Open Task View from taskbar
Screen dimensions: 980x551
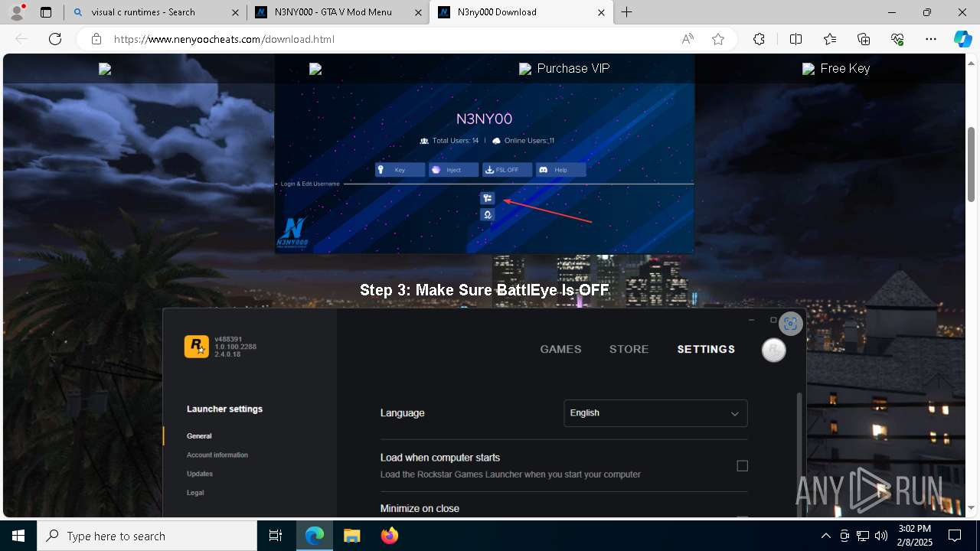click(x=276, y=536)
